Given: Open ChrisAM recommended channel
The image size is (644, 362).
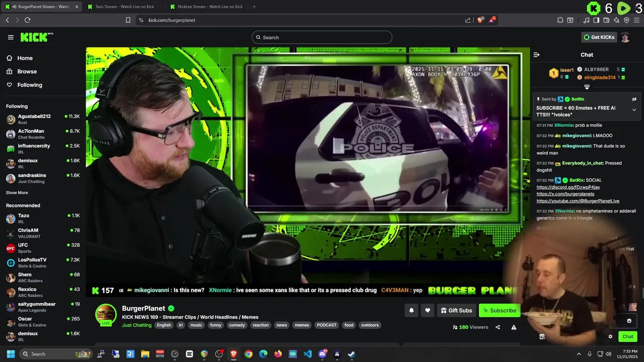Looking at the screenshot, I should point(43,233).
